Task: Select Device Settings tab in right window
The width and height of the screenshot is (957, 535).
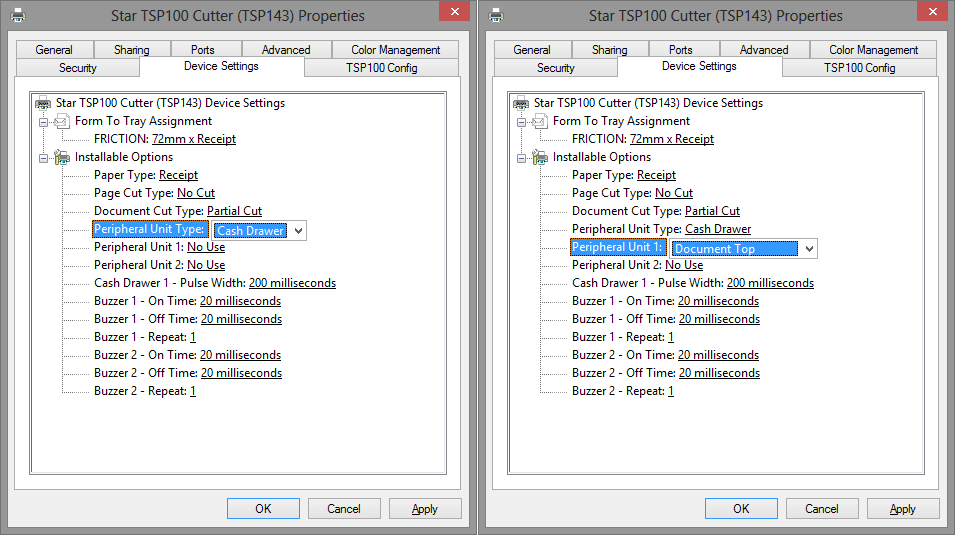Action: (x=699, y=66)
